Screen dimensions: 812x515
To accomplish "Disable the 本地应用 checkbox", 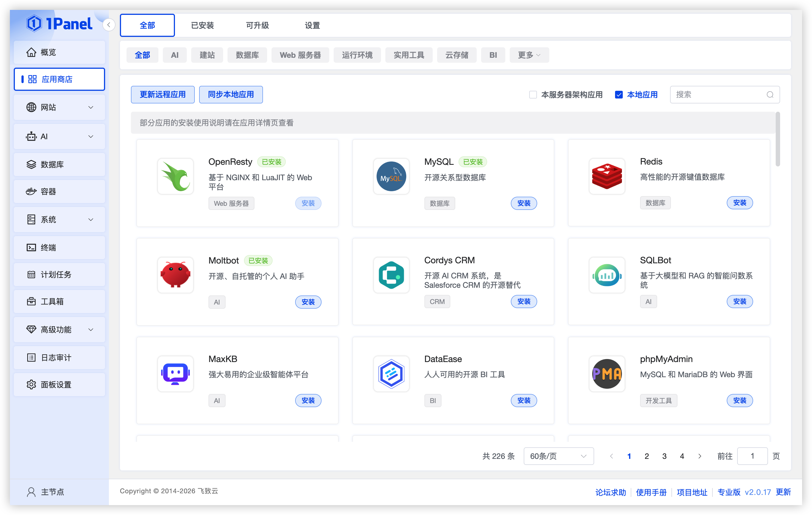I will point(619,94).
